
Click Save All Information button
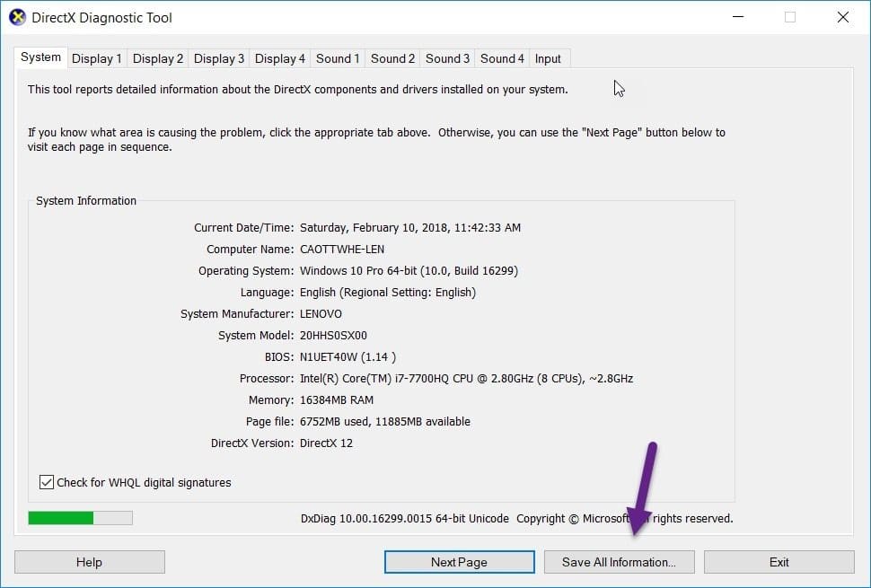pos(620,562)
